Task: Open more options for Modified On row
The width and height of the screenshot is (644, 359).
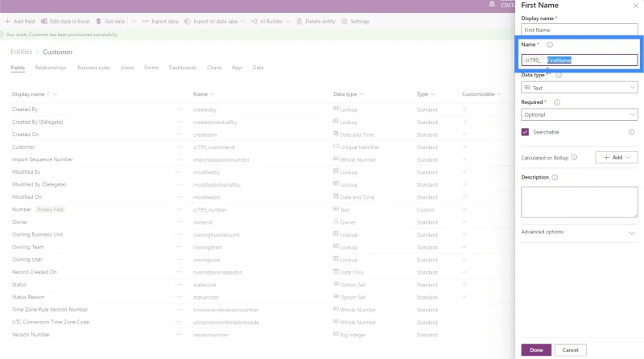Action: [x=178, y=196]
